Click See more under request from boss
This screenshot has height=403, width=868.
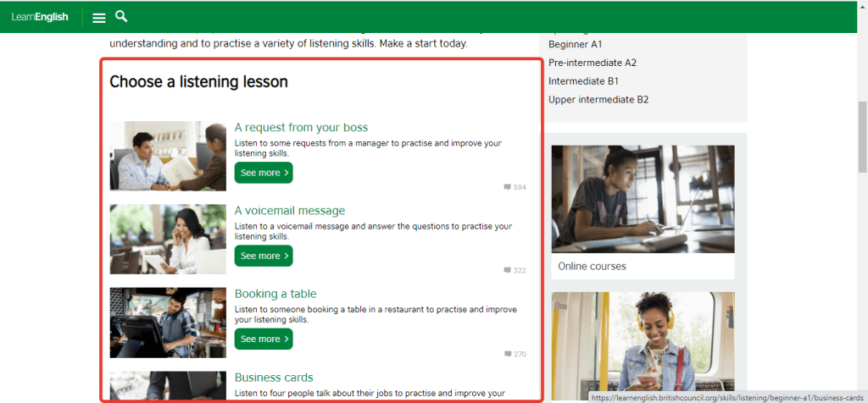click(264, 173)
